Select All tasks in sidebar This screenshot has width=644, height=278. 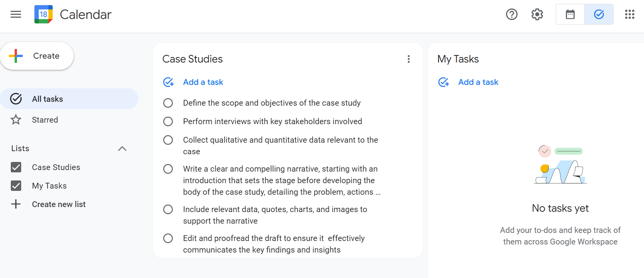tap(47, 99)
